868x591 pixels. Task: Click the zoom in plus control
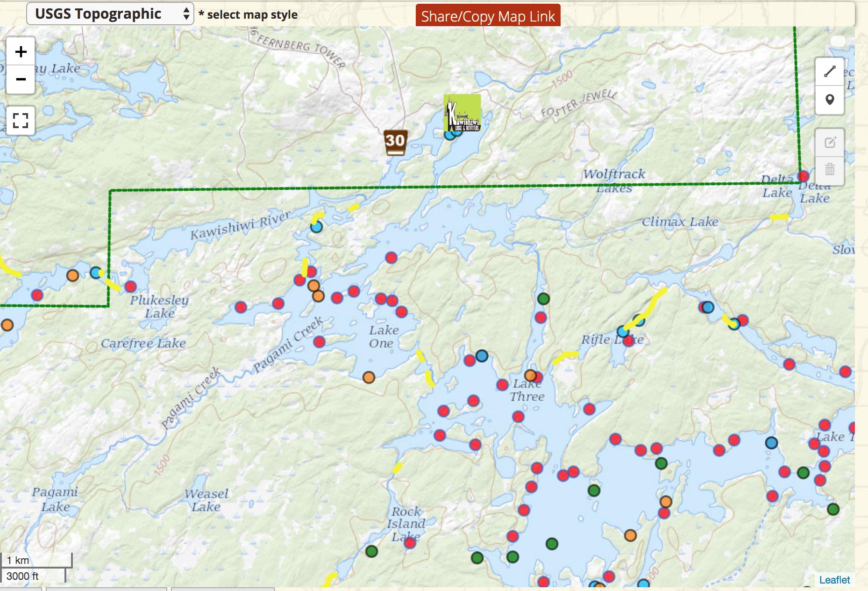click(21, 52)
